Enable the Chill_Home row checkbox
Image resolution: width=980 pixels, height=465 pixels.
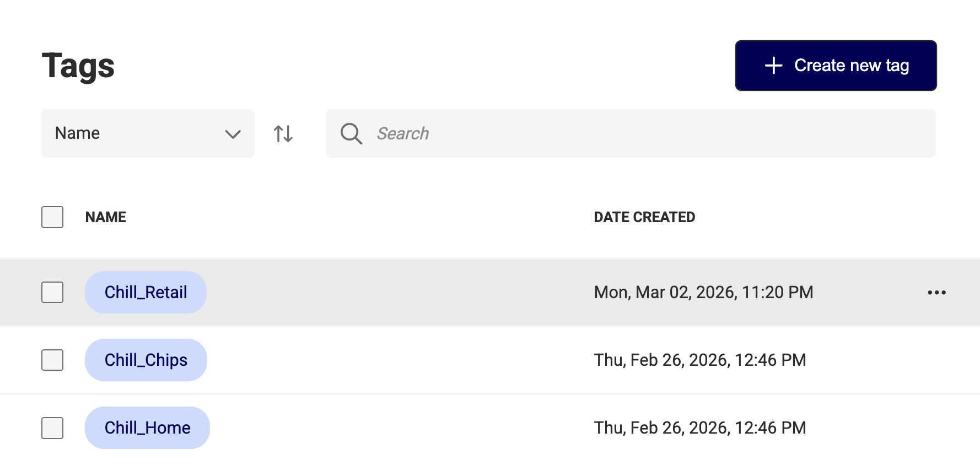click(52, 428)
